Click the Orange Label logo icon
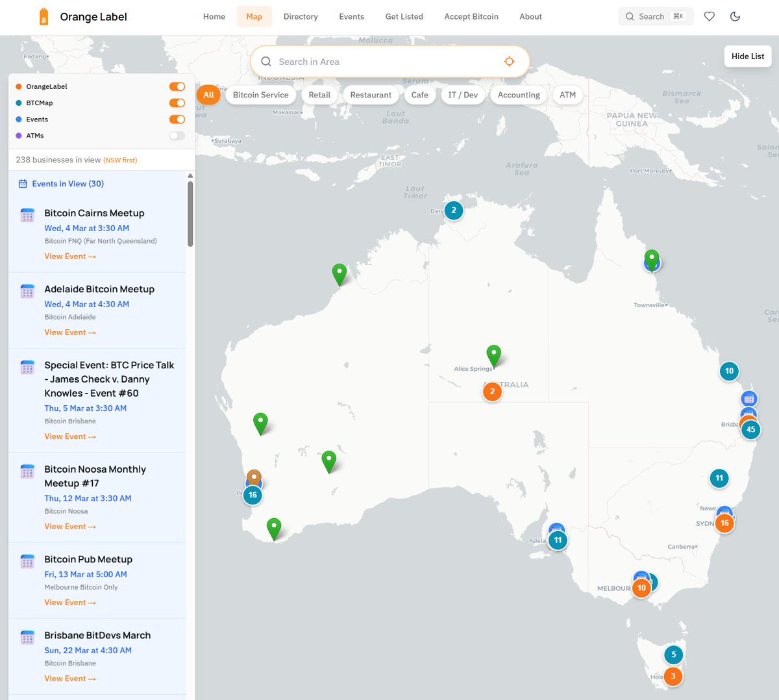This screenshot has height=700, width=779. 43,16
